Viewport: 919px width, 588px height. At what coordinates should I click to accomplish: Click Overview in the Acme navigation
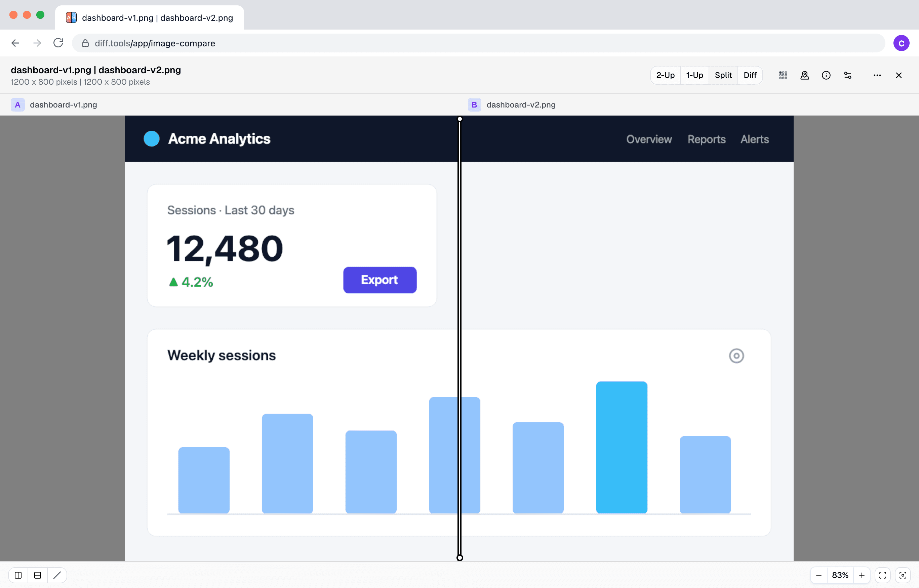(649, 139)
